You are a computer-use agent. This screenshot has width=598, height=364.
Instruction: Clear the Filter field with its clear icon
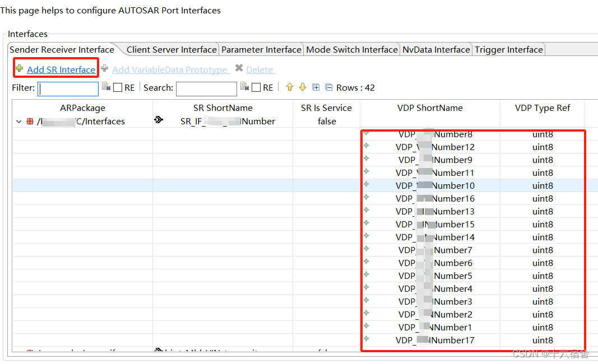[x=106, y=87]
